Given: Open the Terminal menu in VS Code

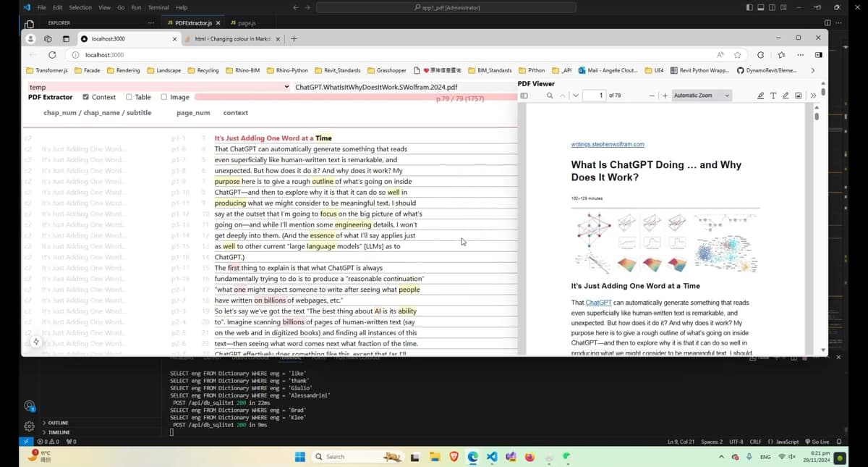Looking at the screenshot, I should click(158, 7).
